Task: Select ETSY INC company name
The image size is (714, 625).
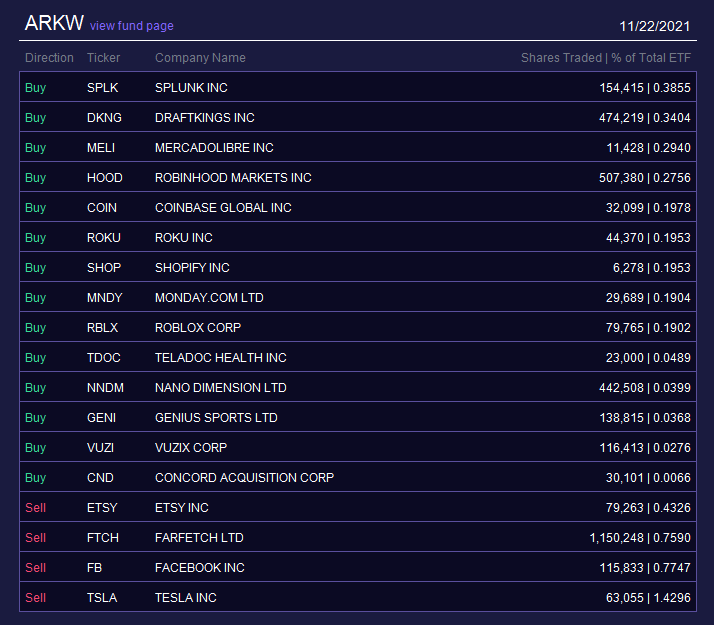Action: coord(182,508)
